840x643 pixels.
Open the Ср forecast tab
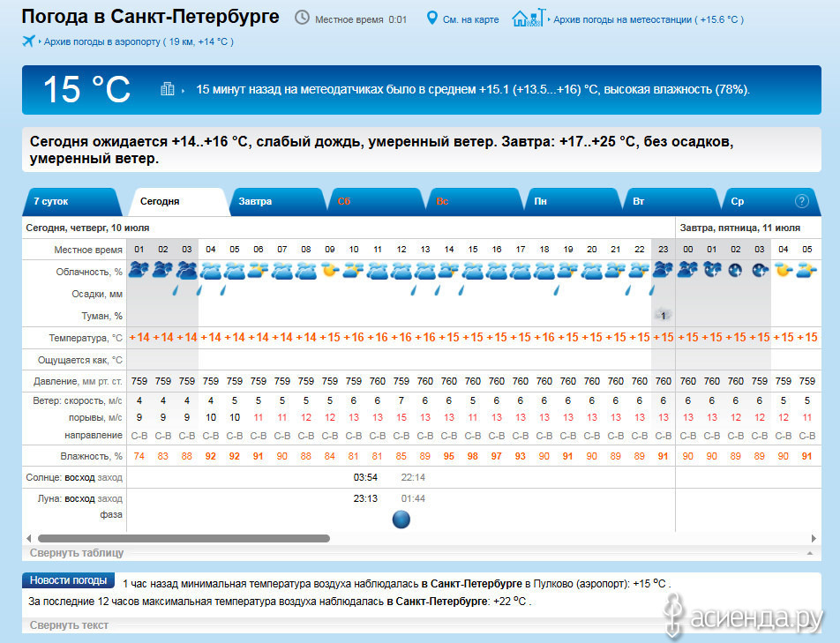pos(770,202)
